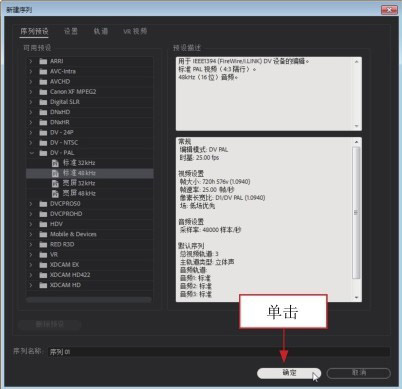Image resolution: width=402 pixels, height=389 pixels.
Task: Collapse the DV - PAL folder
Action: click(31, 153)
